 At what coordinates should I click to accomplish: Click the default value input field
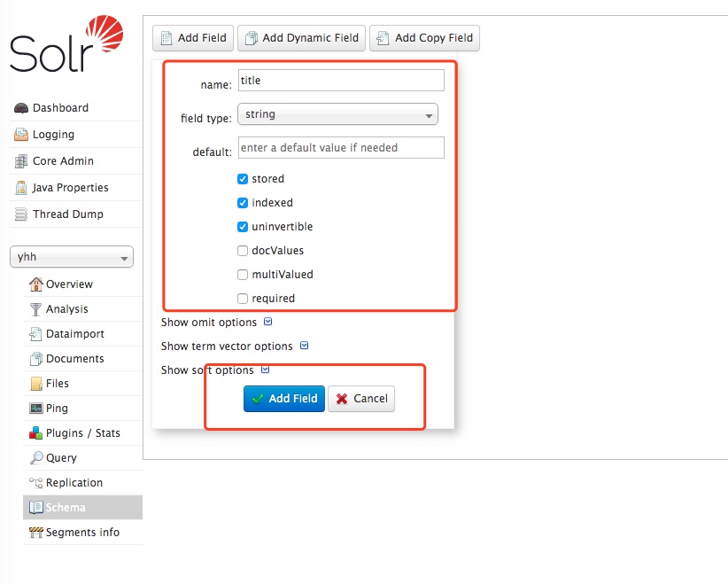341,148
